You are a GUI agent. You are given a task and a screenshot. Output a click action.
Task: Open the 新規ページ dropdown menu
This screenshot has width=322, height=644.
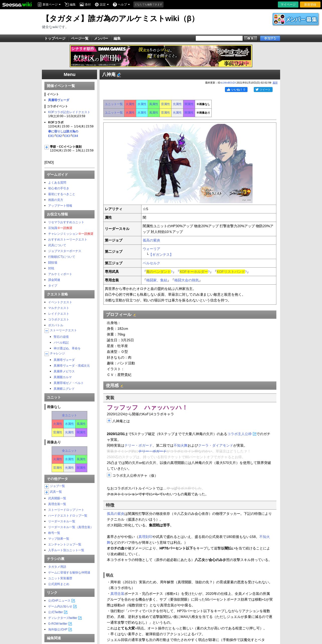point(49,5)
